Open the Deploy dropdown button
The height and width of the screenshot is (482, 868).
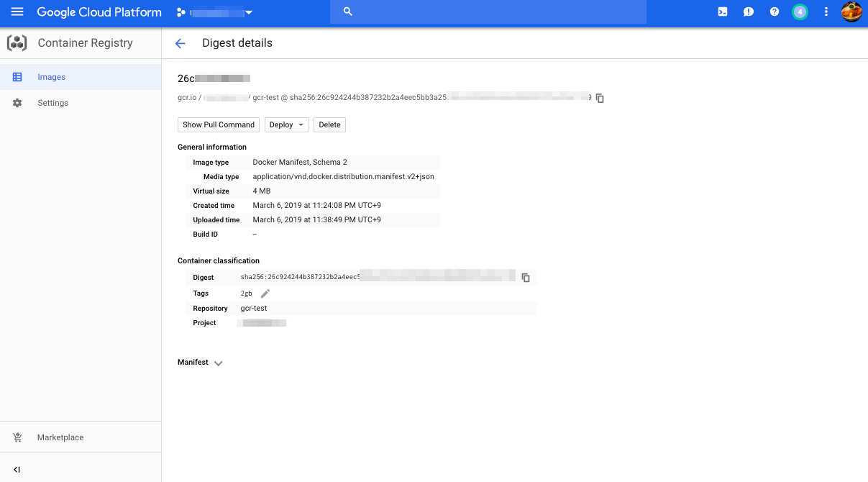click(286, 124)
